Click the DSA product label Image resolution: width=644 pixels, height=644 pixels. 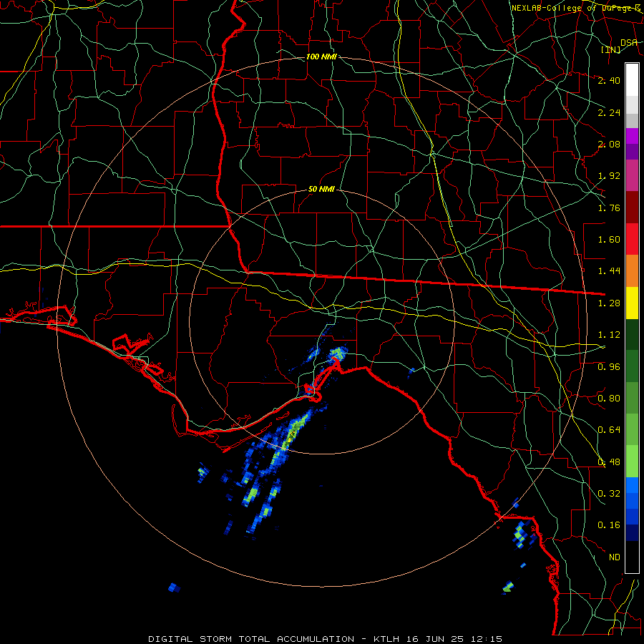(628, 43)
